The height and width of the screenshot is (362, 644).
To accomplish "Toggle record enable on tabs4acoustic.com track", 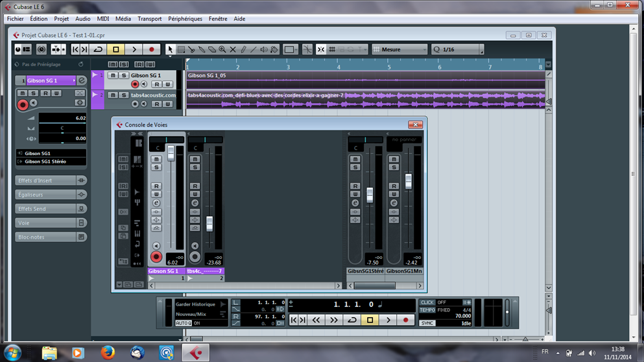I will click(x=135, y=104).
